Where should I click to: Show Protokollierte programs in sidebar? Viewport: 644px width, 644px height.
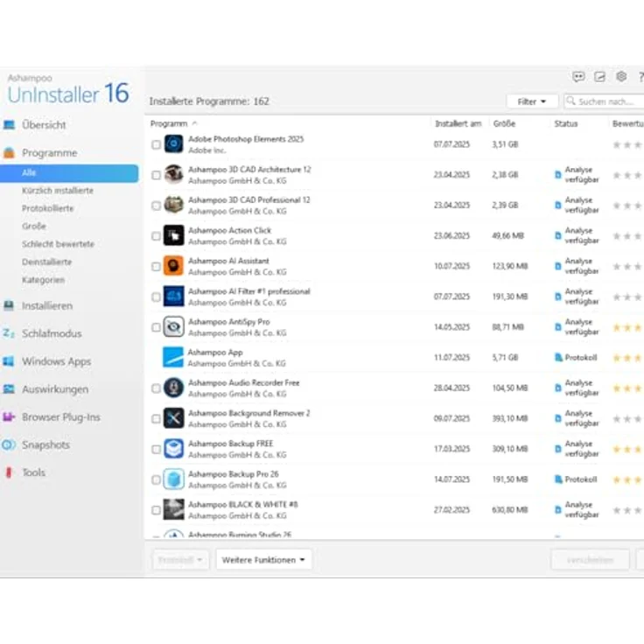[x=47, y=208]
